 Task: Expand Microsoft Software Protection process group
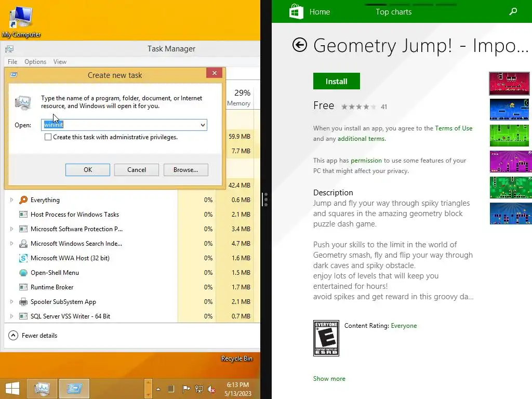click(11, 229)
